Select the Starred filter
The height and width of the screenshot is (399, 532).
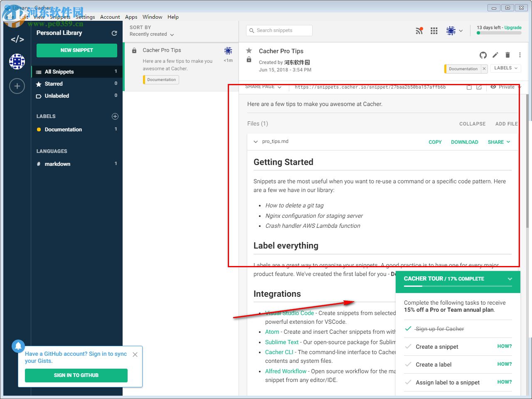coord(77,84)
